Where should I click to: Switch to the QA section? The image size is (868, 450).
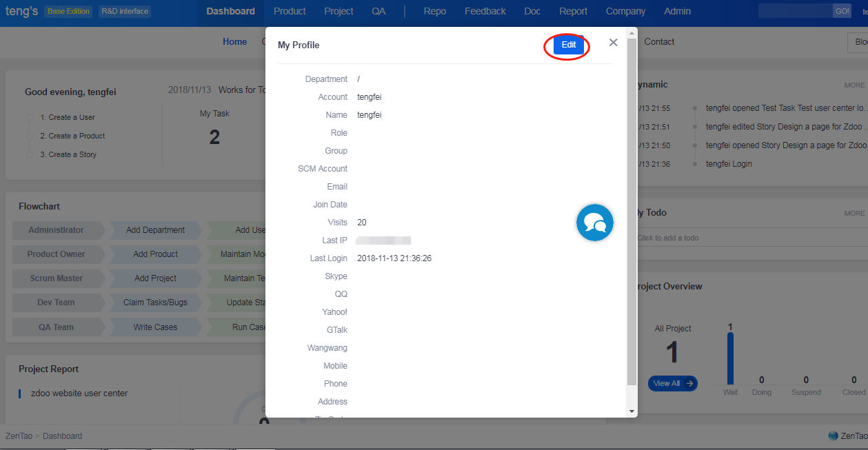(379, 11)
